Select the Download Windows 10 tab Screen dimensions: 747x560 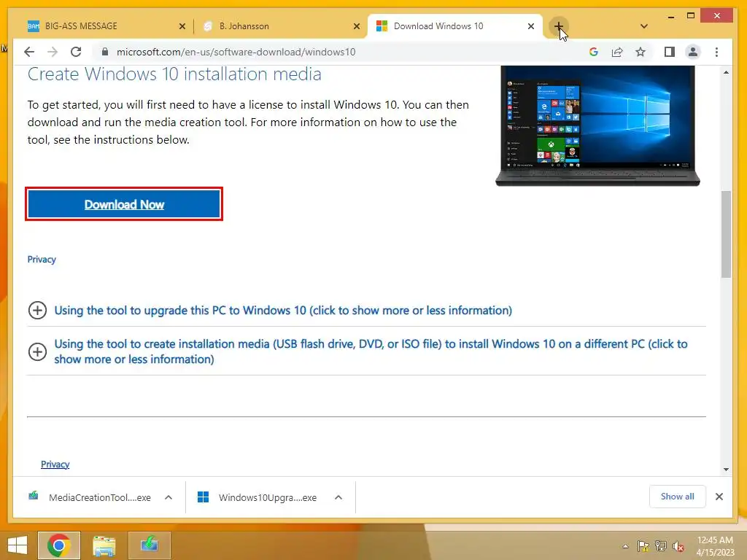click(455, 26)
